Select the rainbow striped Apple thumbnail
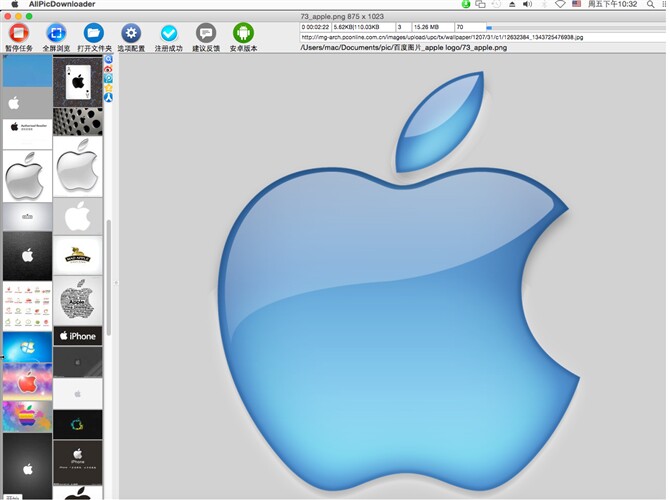Image resolution: width=670 pixels, height=500 pixels. tap(28, 416)
